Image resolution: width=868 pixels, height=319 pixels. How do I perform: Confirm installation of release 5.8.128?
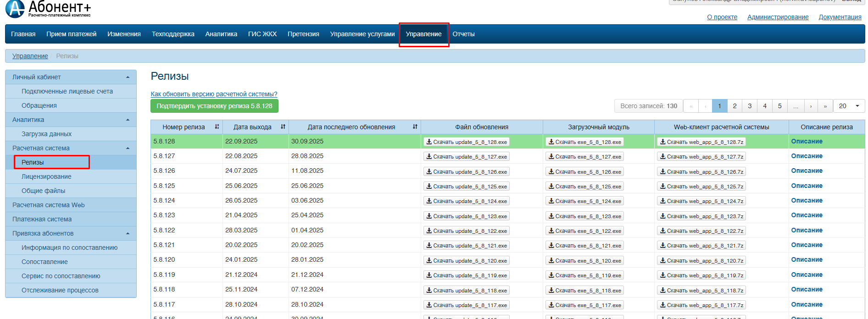(x=214, y=106)
